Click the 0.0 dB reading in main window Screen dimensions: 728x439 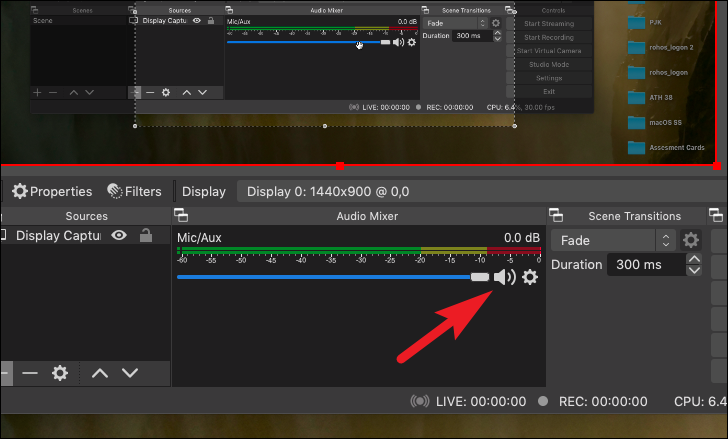(x=522, y=238)
